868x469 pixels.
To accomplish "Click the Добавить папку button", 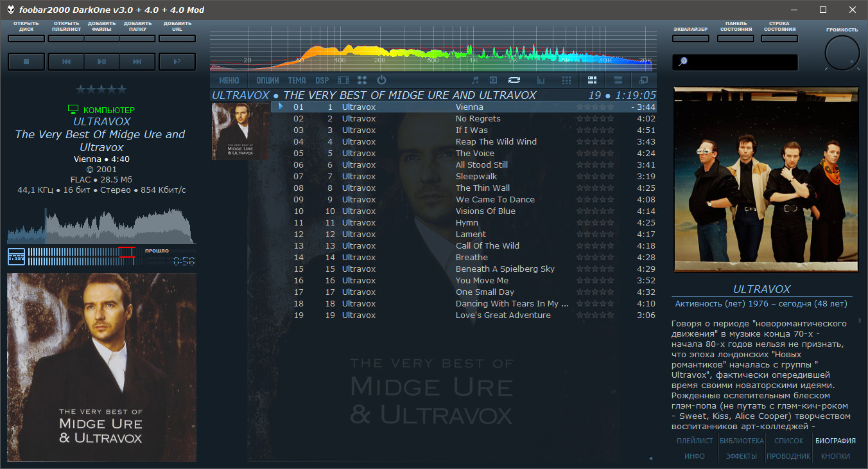I will 137,39.
